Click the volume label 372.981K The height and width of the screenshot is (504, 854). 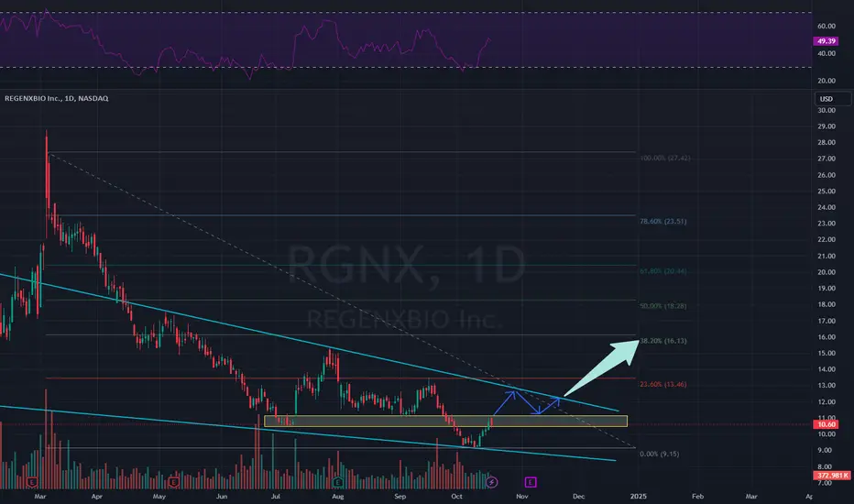point(832,476)
